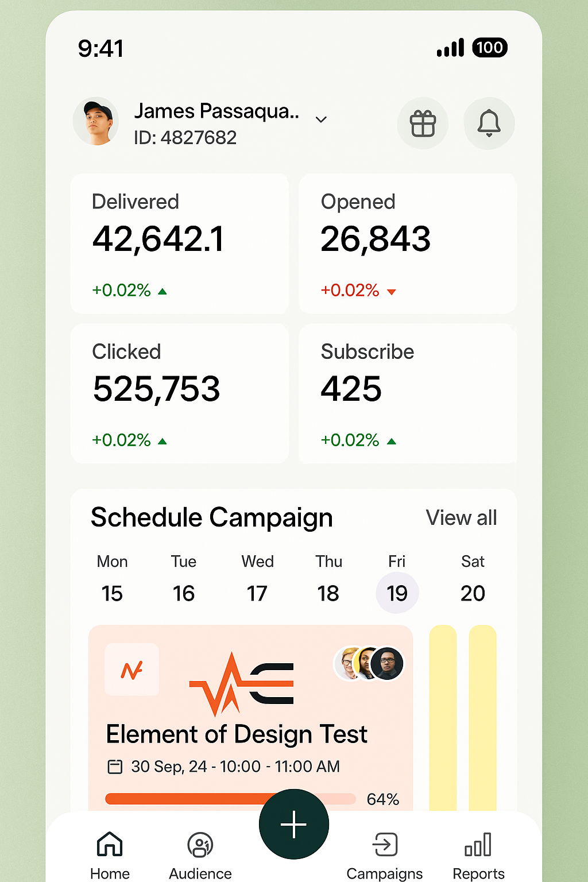Select the Subscribe stats card

[408, 393]
